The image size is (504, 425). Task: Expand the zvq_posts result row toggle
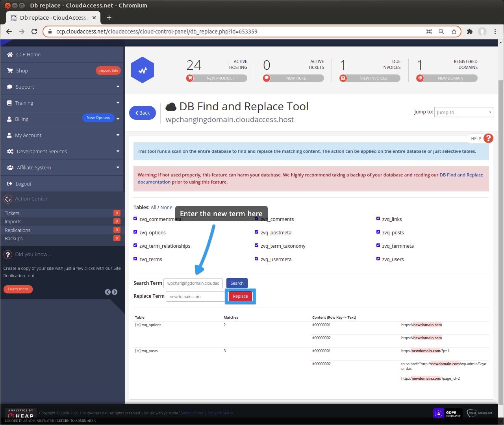click(138, 351)
